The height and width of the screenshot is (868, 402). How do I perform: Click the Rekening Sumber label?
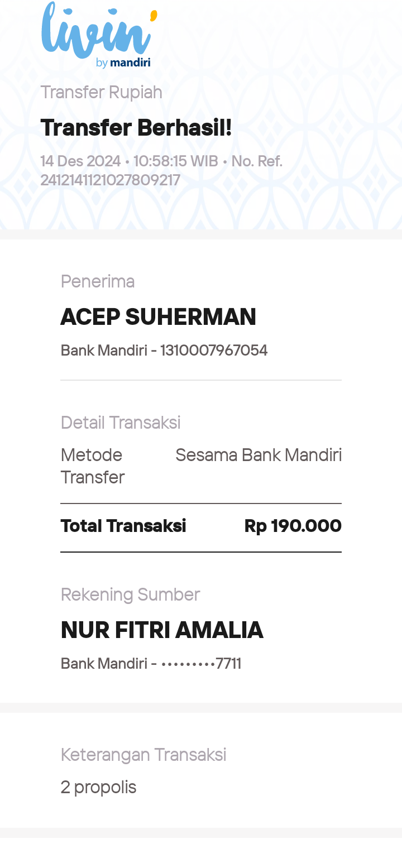(130, 594)
